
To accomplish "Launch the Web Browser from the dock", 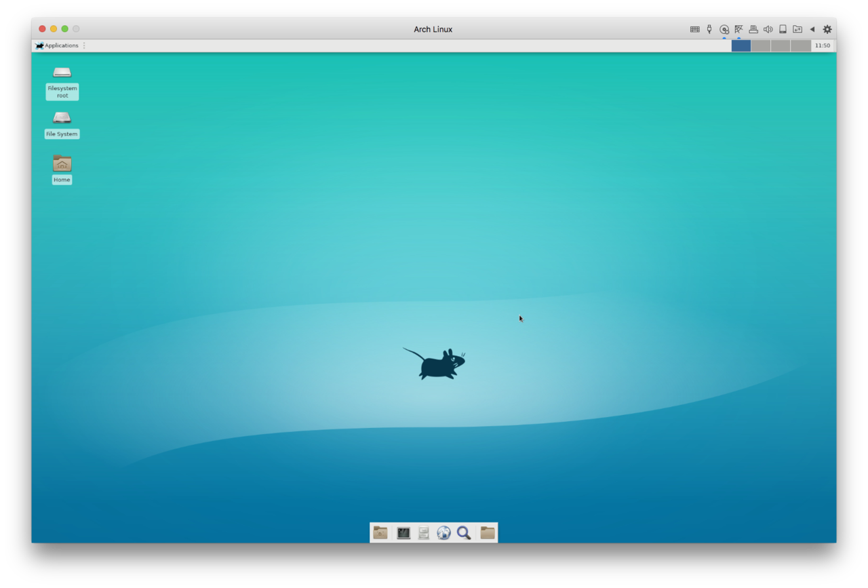I will click(443, 533).
